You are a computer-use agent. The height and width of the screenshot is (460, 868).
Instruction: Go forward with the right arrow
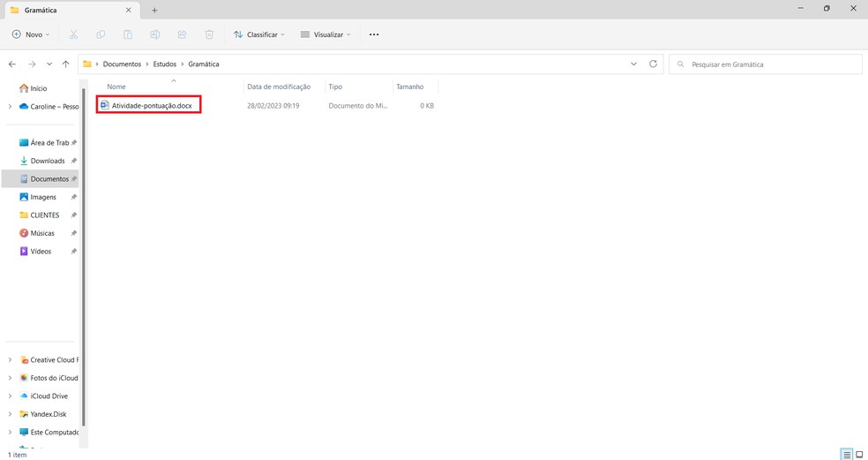(32, 64)
